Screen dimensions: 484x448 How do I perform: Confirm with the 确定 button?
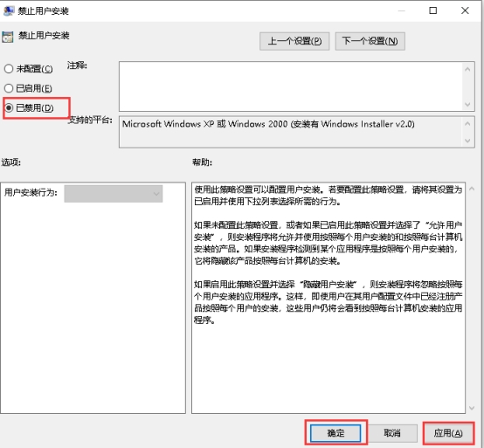click(335, 433)
